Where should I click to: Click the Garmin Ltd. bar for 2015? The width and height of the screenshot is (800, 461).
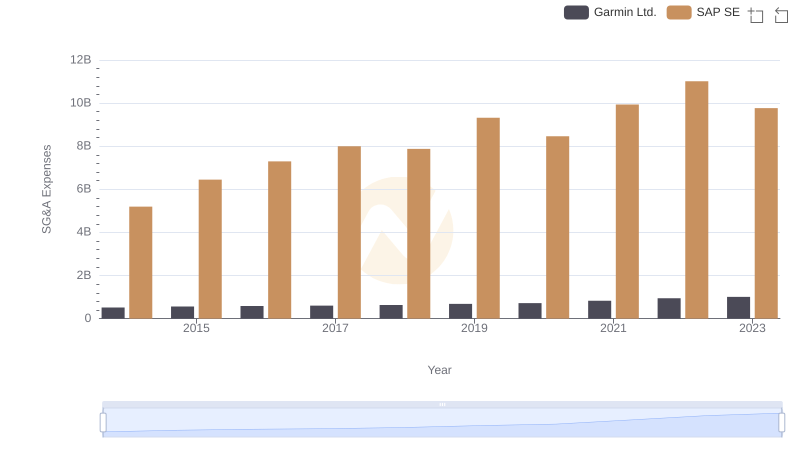click(x=183, y=312)
